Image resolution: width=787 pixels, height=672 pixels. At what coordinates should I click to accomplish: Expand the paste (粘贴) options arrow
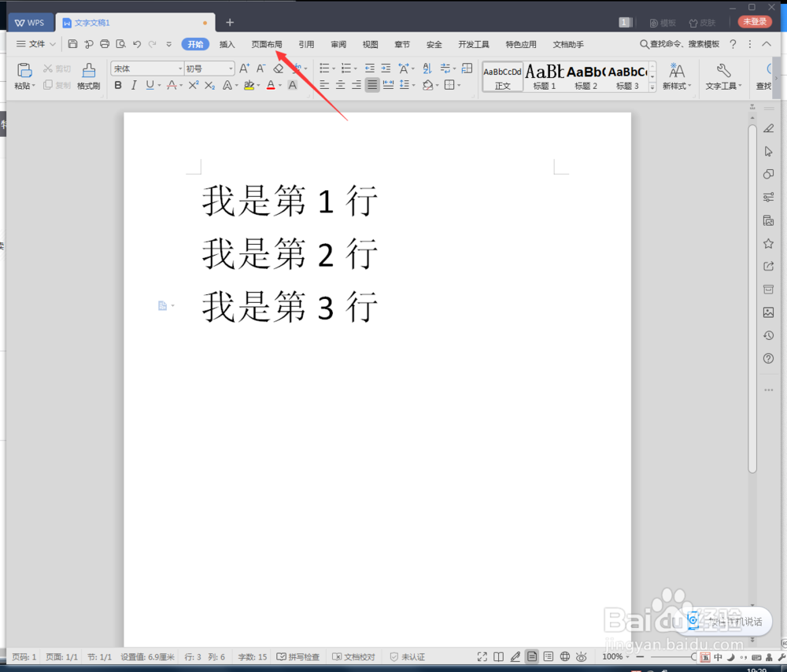(x=34, y=87)
